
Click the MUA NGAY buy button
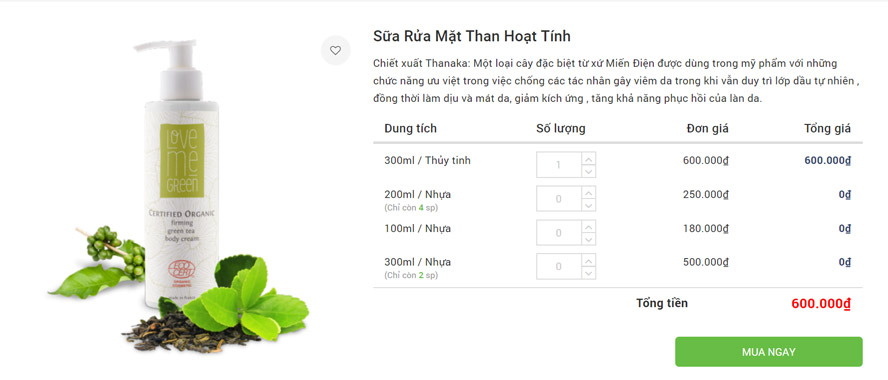pos(769,352)
